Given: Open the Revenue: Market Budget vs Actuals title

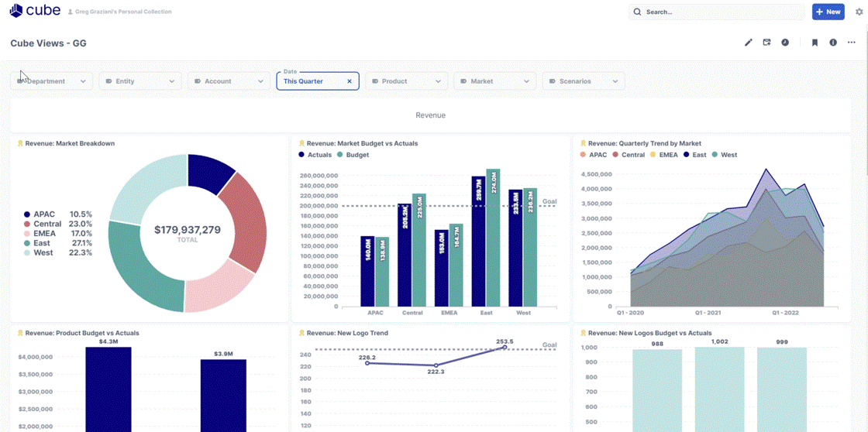Looking at the screenshot, I should (x=363, y=143).
